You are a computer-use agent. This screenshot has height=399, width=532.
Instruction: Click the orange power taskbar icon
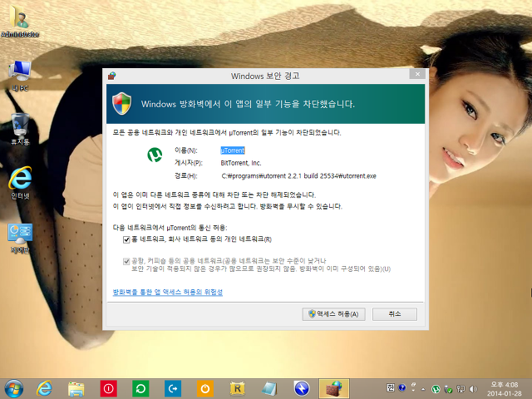(x=205, y=389)
